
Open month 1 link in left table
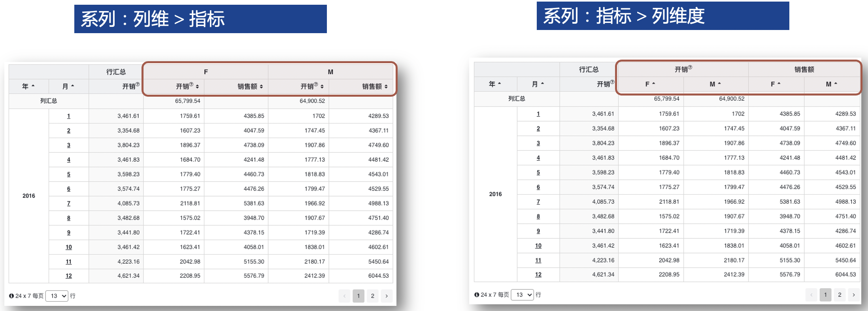69,116
